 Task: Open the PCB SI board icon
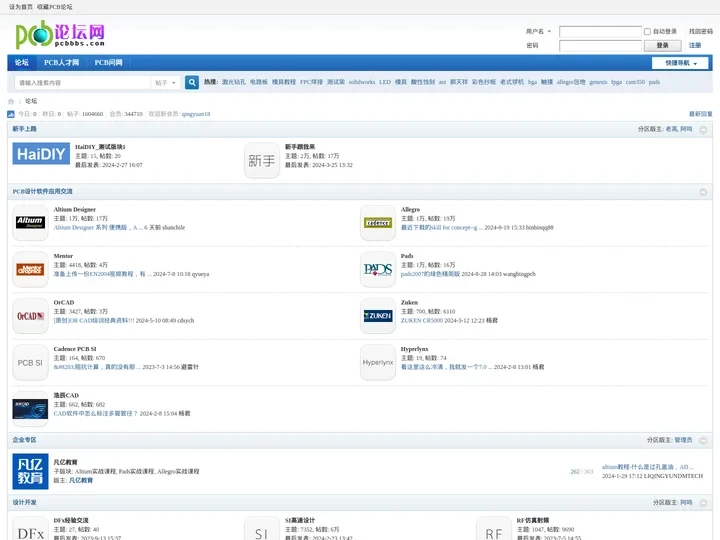pos(30,362)
